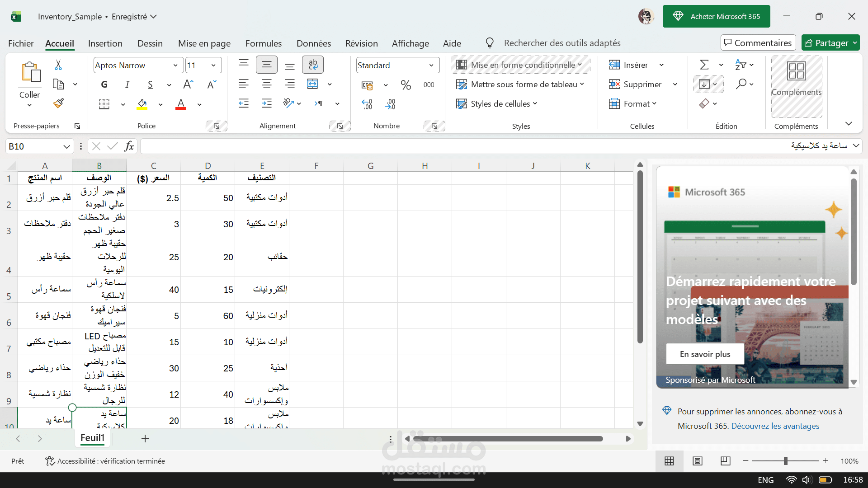Screen dimensions: 868x488
Task: Click the Increase indent icon
Action: click(267, 103)
